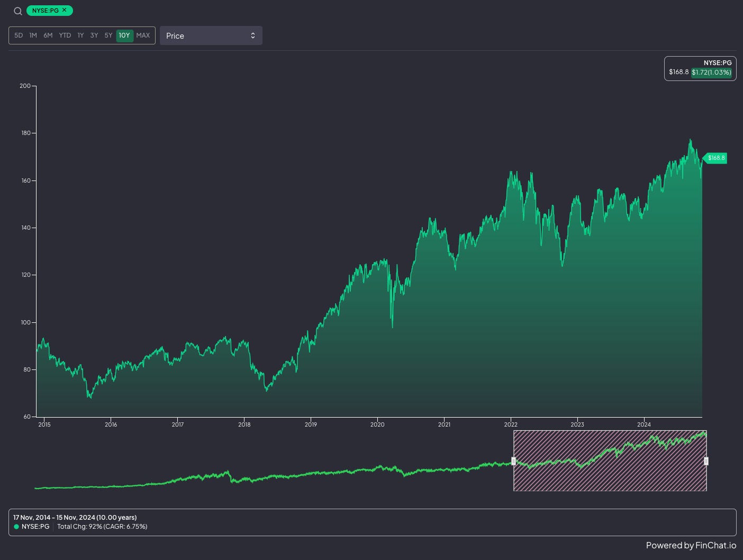Click the 2018 x-axis label
Image resolution: width=743 pixels, height=560 pixels.
[x=244, y=424]
